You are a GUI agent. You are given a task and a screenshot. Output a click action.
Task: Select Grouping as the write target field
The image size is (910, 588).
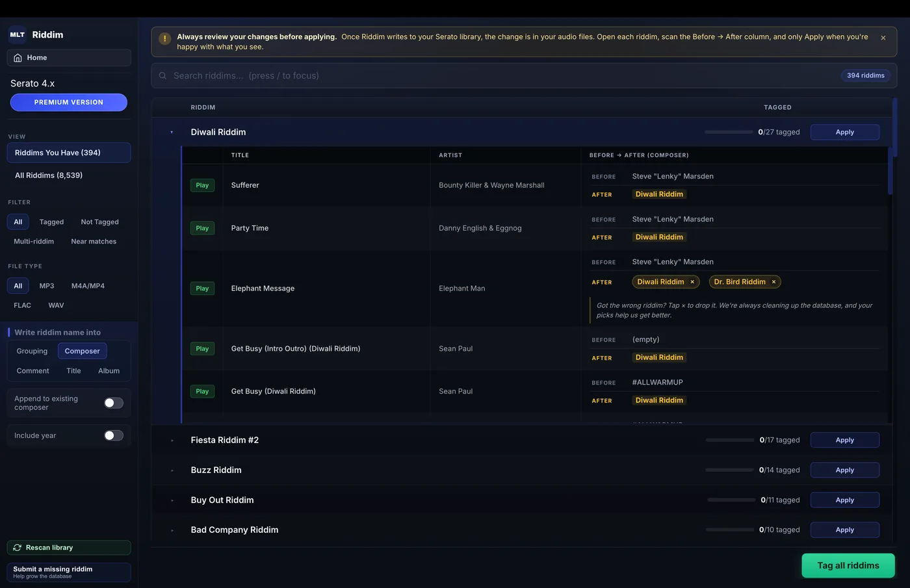(32, 351)
